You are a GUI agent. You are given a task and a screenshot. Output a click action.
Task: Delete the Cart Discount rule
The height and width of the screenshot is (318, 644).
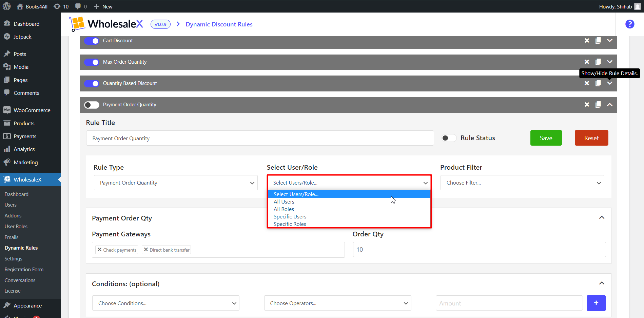[587, 41]
